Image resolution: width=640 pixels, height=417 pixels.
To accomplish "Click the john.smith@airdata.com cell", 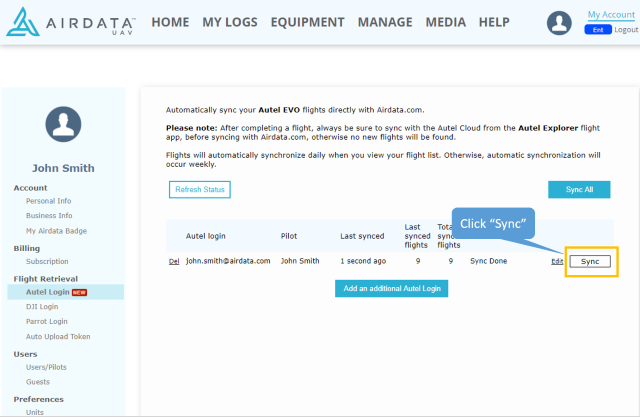I will coord(228,261).
